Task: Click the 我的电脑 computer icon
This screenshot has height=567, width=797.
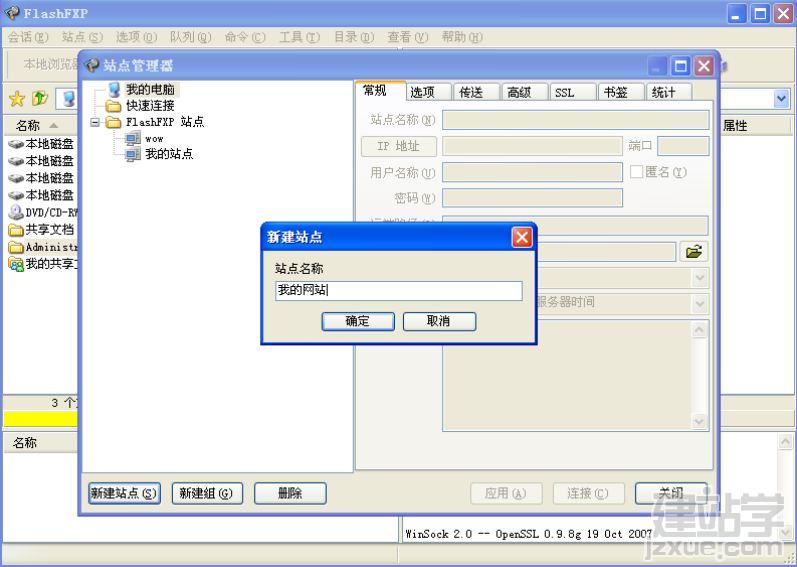Action: 114,90
